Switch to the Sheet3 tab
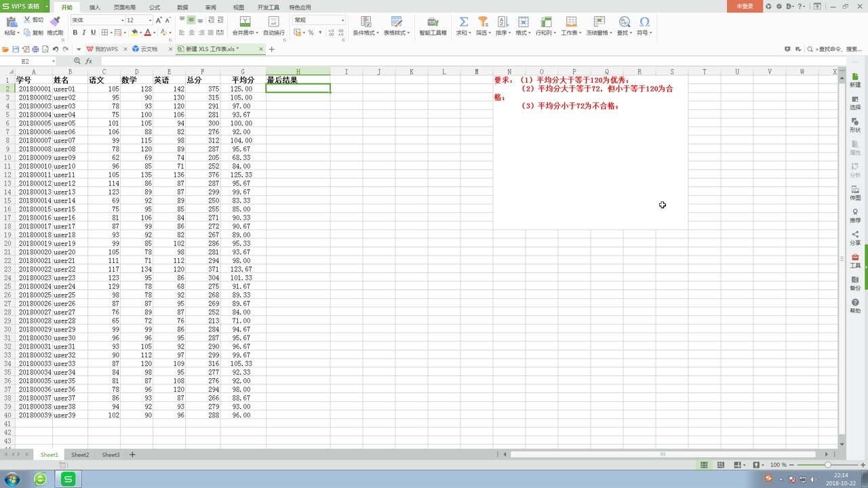868x488 pixels. tap(111, 455)
